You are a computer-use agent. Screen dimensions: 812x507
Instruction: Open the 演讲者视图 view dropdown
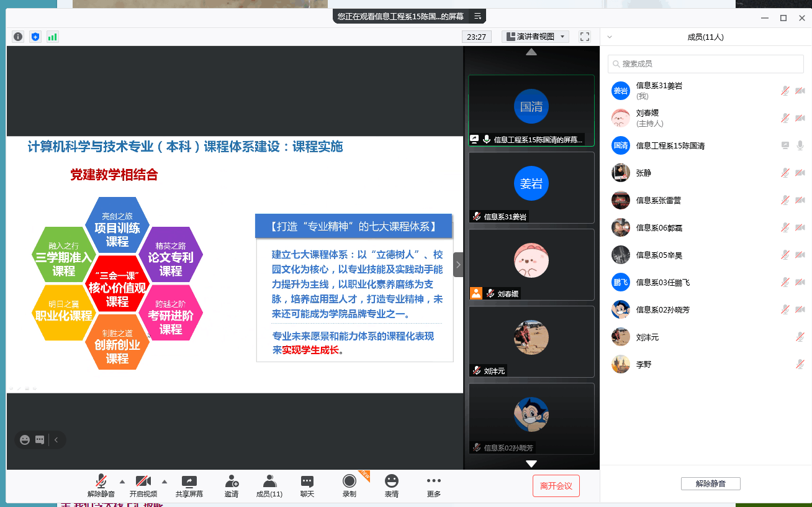(x=535, y=37)
